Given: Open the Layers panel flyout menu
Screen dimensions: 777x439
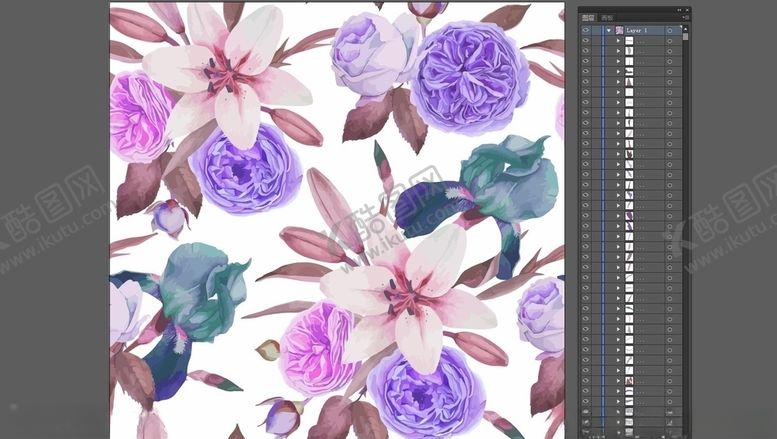Looking at the screenshot, I should coord(684,18).
